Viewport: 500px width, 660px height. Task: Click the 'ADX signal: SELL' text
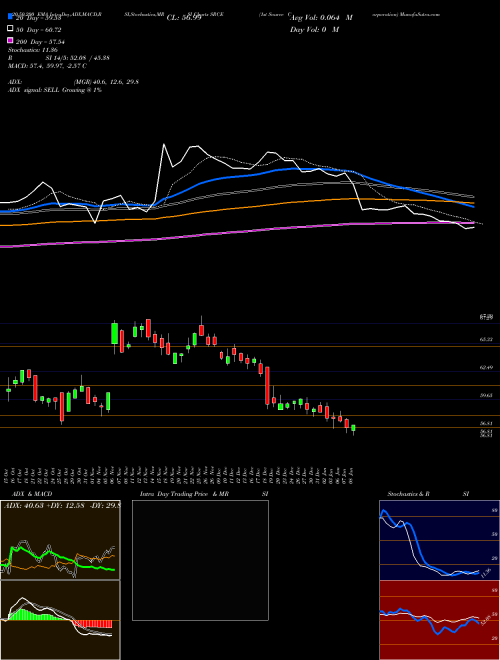click(34, 90)
